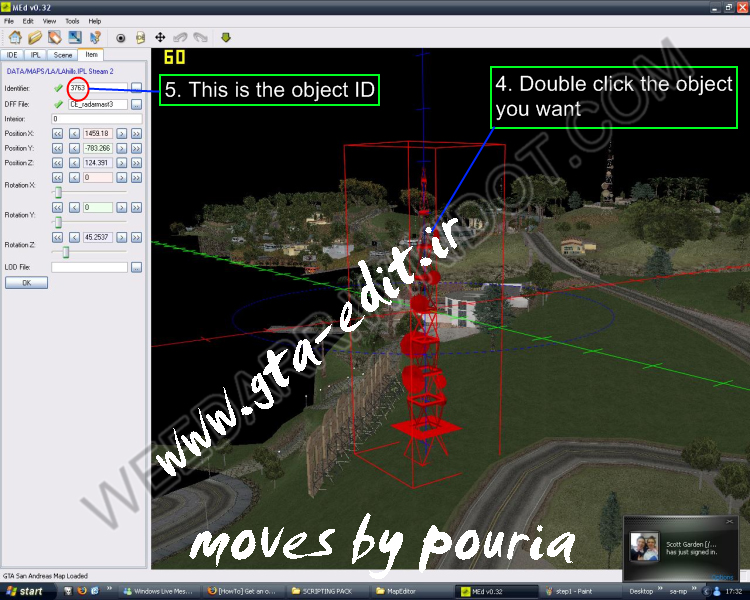The height and width of the screenshot is (600, 750).
Task: Select the four-way move arrows tool
Action: point(160,37)
